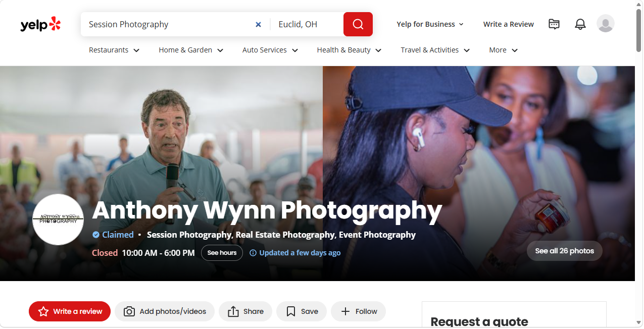Open Real Estate Photography category link
The image size is (644, 329).
point(285,235)
